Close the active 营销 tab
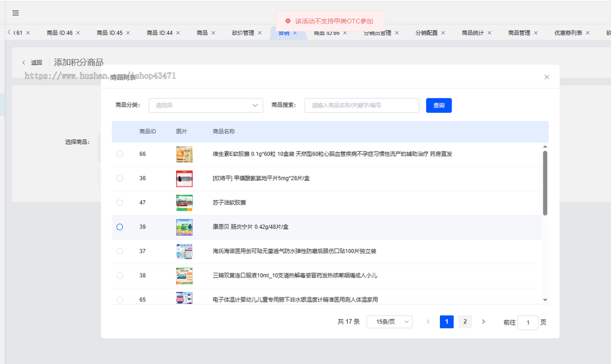 click(295, 33)
